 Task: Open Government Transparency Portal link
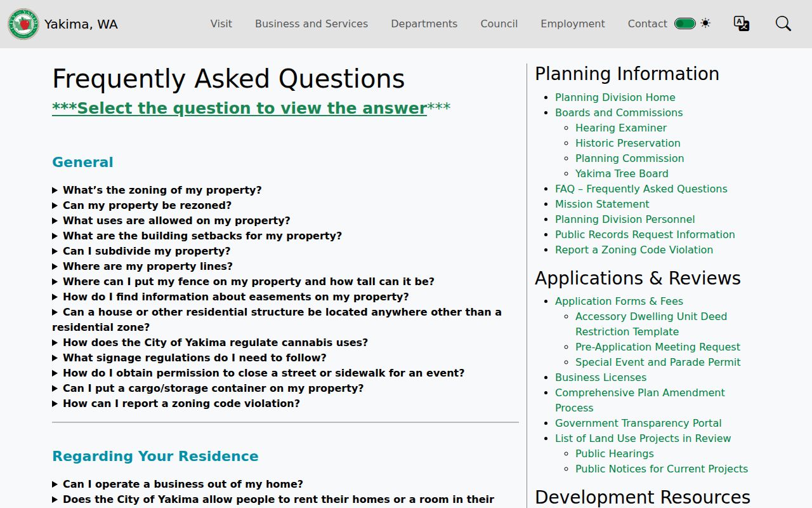click(638, 423)
